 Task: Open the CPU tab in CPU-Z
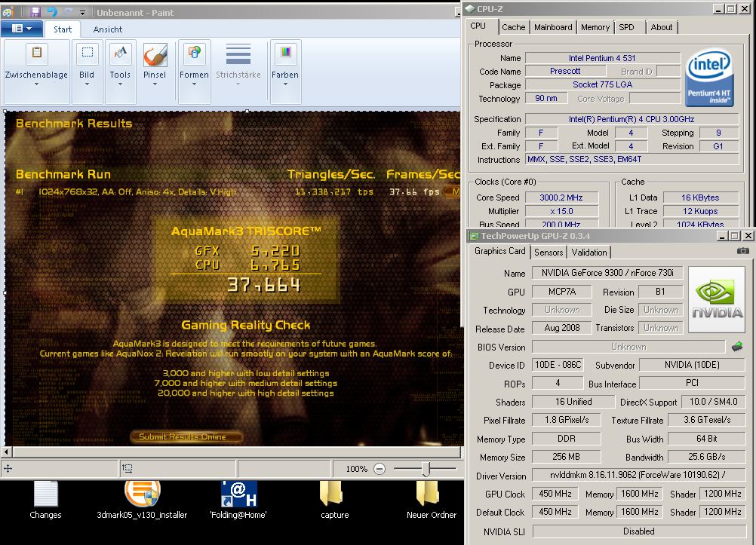478,26
